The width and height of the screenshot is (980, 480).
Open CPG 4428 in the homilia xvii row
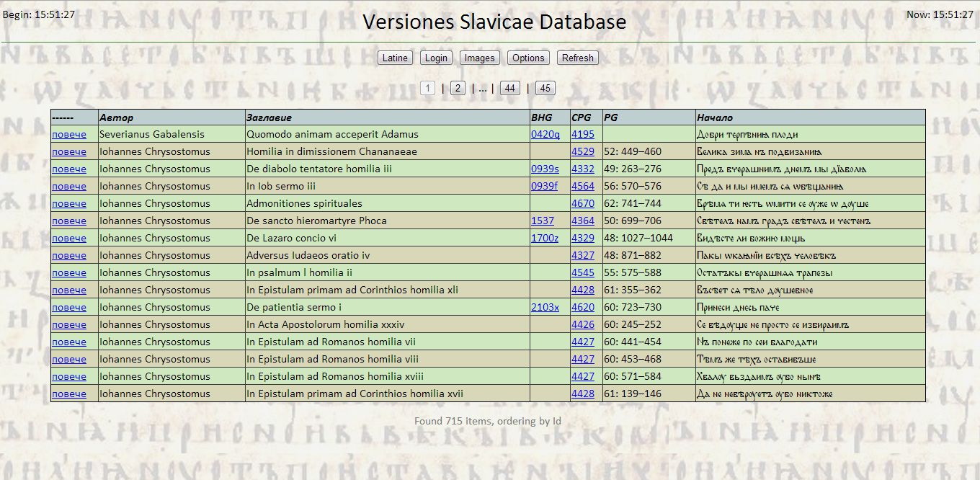click(583, 394)
